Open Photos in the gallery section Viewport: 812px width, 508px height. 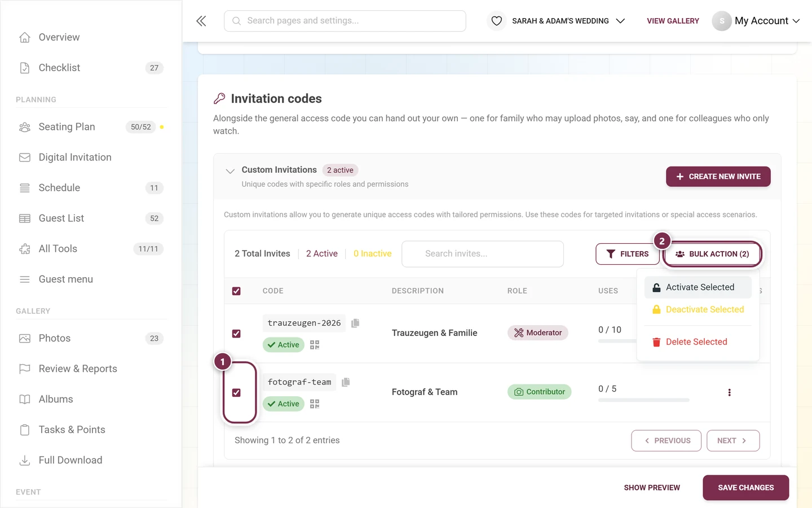[x=91, y=339]
